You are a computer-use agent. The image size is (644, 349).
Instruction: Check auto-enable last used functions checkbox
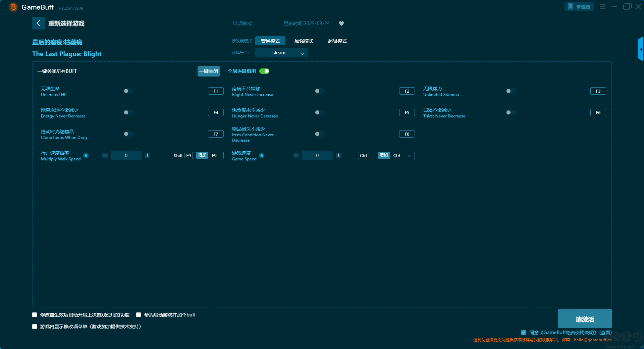click(x=35, y=315)
